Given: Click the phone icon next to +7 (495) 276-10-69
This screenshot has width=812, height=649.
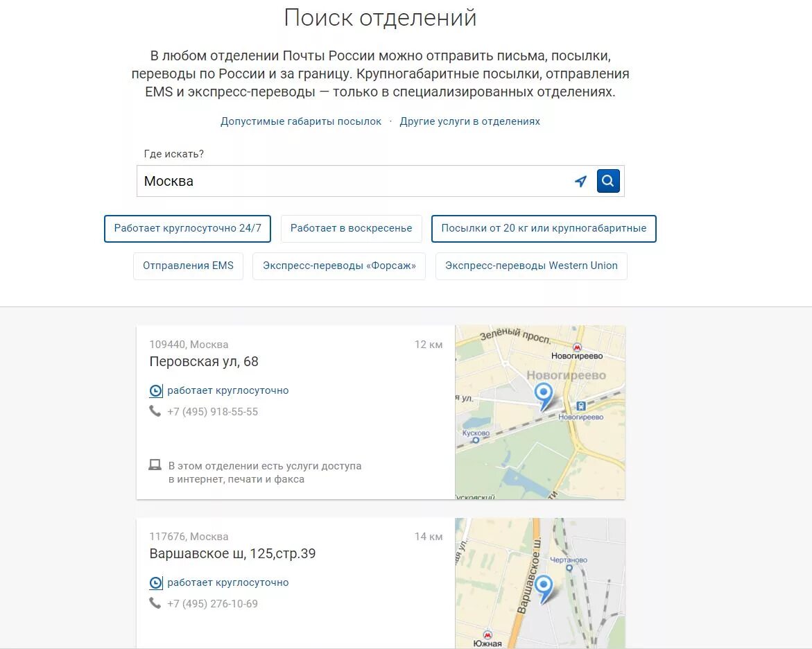Looking at the screenshot, I should 155,603.
